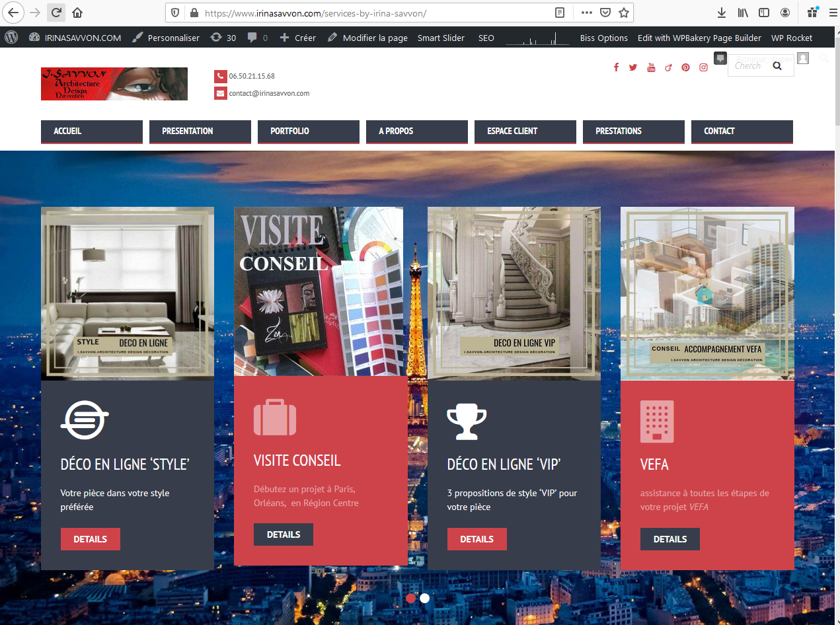Reload the page with the refresh icon
The width and height of the screenshot is (840, 625).
pos(56,13)
